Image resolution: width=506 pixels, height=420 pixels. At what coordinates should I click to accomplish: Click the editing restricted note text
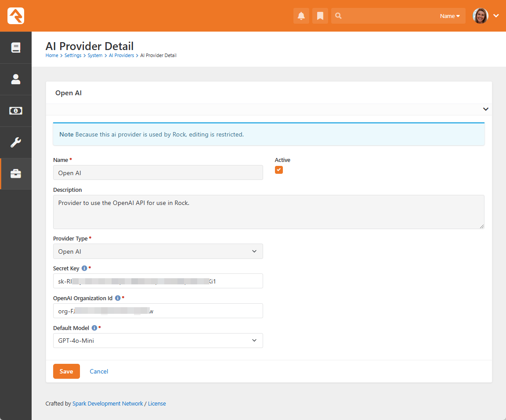(152, 134)
